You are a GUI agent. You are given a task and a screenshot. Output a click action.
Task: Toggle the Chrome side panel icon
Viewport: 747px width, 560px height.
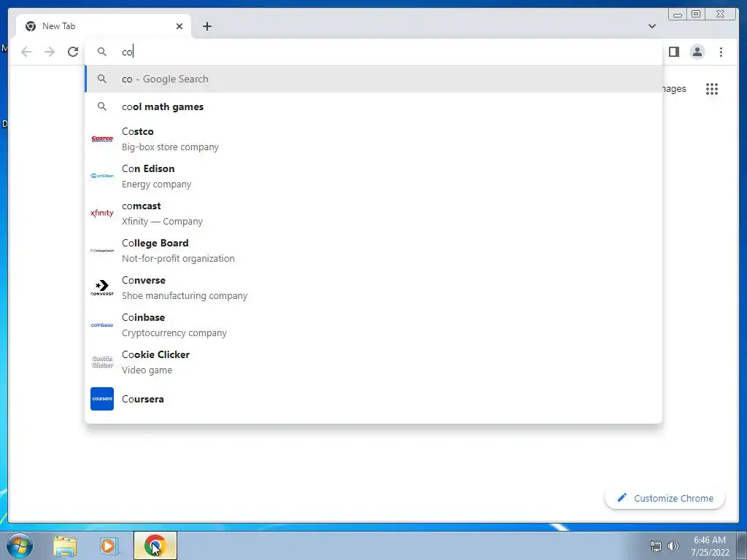tap(673, 52)
